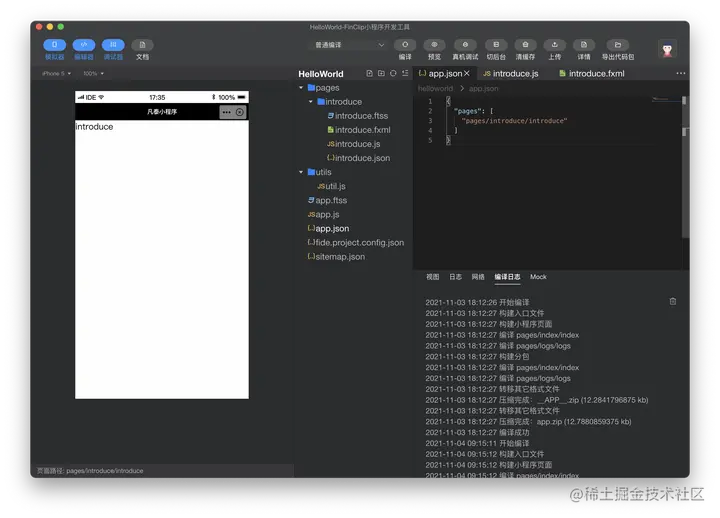Start real device debugging (真机调试)
Image resolution: width=720 pixels, height=518 pixels.
coord(465,45)
